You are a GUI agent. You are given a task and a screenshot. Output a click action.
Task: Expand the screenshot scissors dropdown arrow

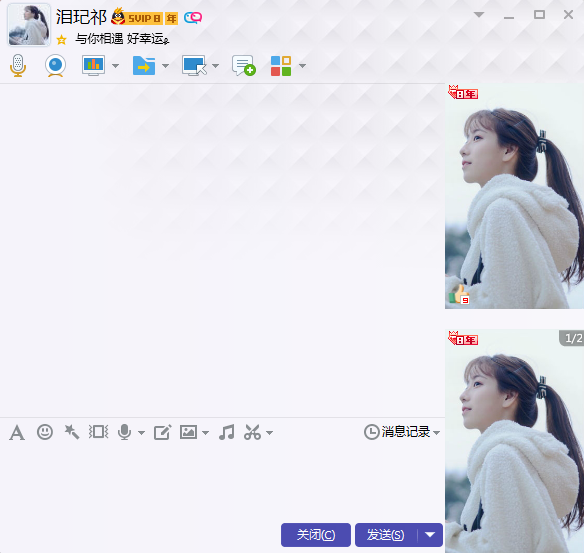pos(270,433)
